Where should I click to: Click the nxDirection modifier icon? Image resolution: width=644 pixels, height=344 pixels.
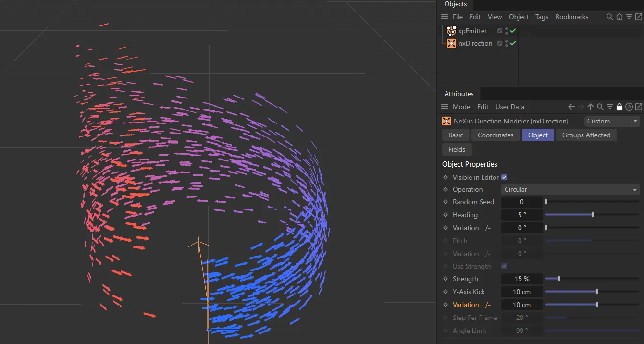[451, 43]
